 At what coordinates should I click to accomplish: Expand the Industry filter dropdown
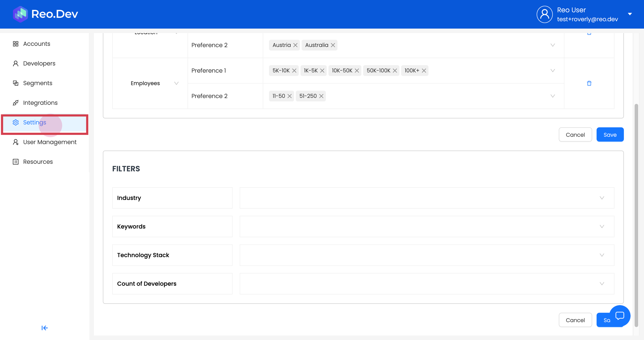pos(602,198)
